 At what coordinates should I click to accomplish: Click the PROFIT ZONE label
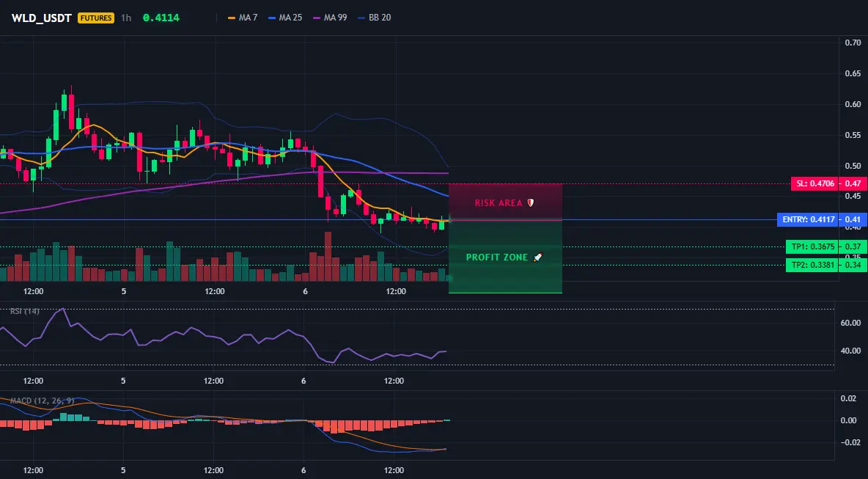tap(504, 257)
